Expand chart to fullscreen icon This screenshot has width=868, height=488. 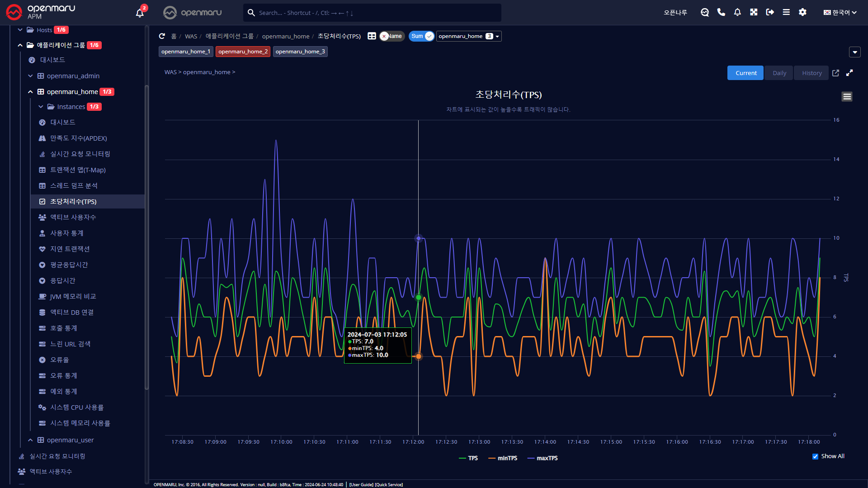coord(849,73)
